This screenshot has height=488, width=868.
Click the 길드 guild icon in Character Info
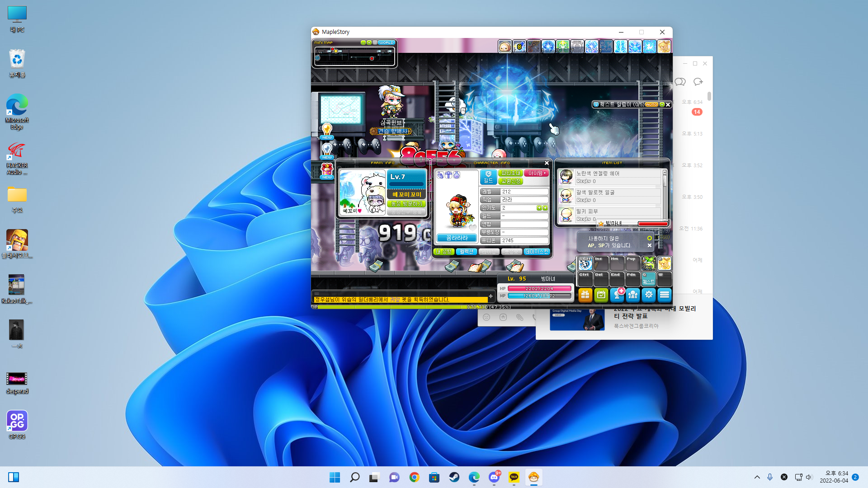click(x=488, y=177)
